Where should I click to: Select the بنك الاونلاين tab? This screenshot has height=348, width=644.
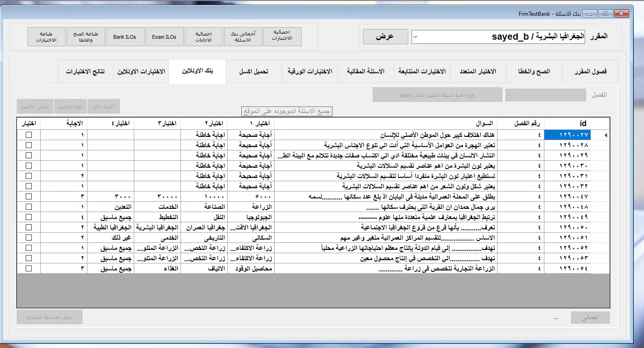197,71
